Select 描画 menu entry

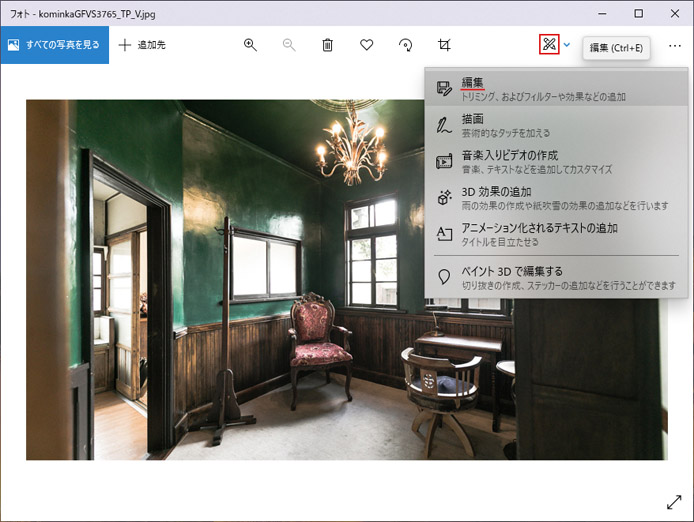(556, 125)
